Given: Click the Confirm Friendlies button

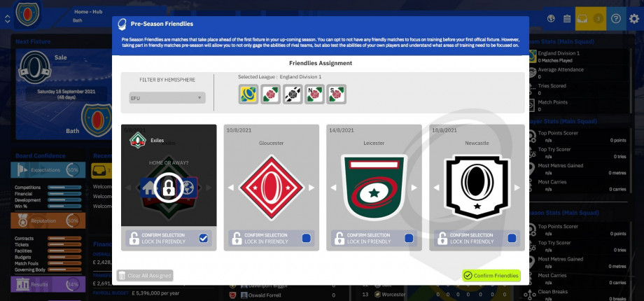Looking at the screenshot, I should pos(491,276).
